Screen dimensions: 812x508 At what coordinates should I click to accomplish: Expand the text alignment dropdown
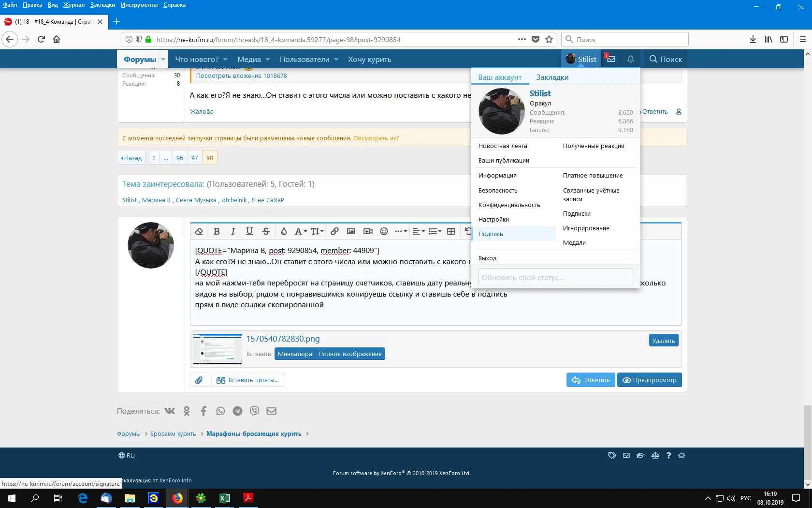[x=419, y=231]
